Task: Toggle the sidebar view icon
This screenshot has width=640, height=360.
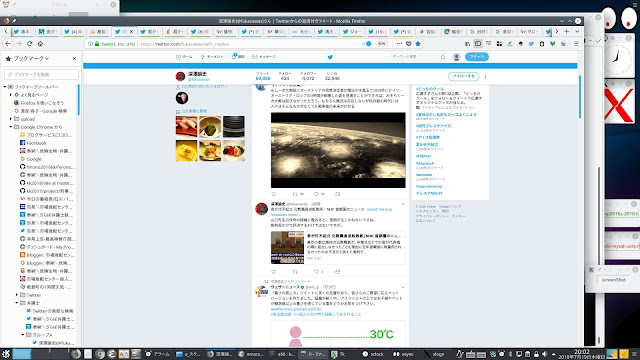Action: [x=478, y=44]
